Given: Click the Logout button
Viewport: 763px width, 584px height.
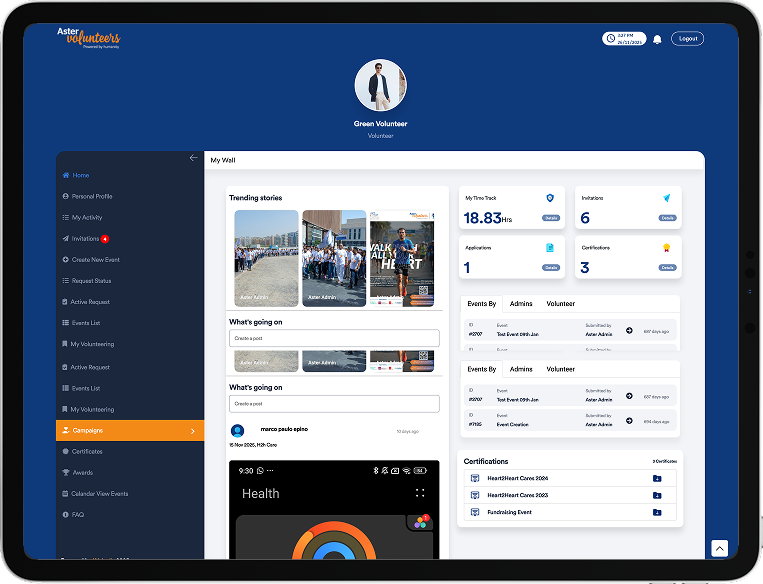Looking at the screenshot, I should click(x=687, y=39).
